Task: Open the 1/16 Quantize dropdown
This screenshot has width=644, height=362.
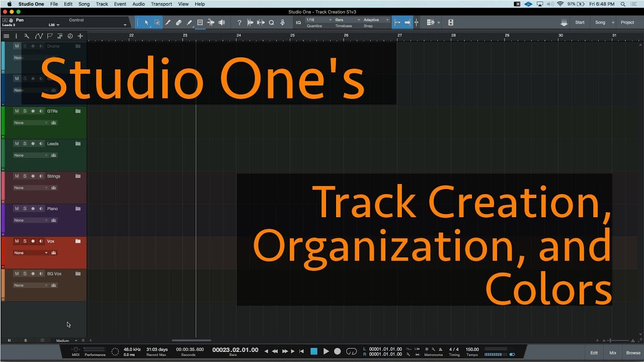Action: pos(319,20)
